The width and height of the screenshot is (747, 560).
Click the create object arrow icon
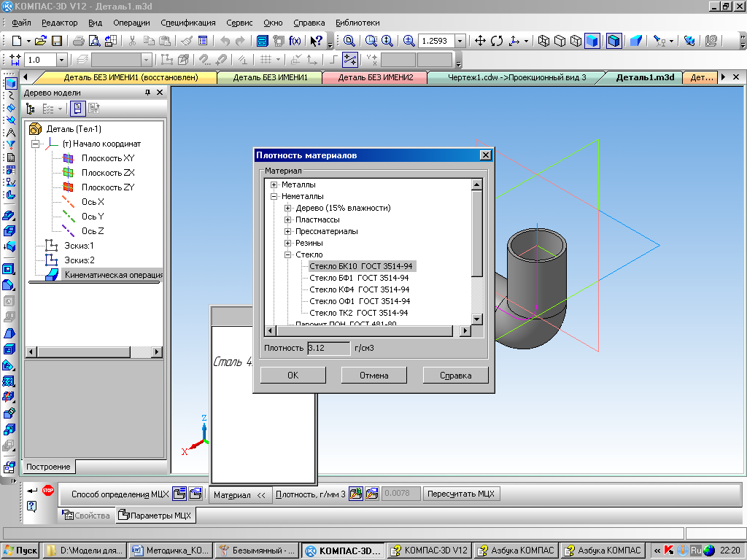click(x=32, y=490)
